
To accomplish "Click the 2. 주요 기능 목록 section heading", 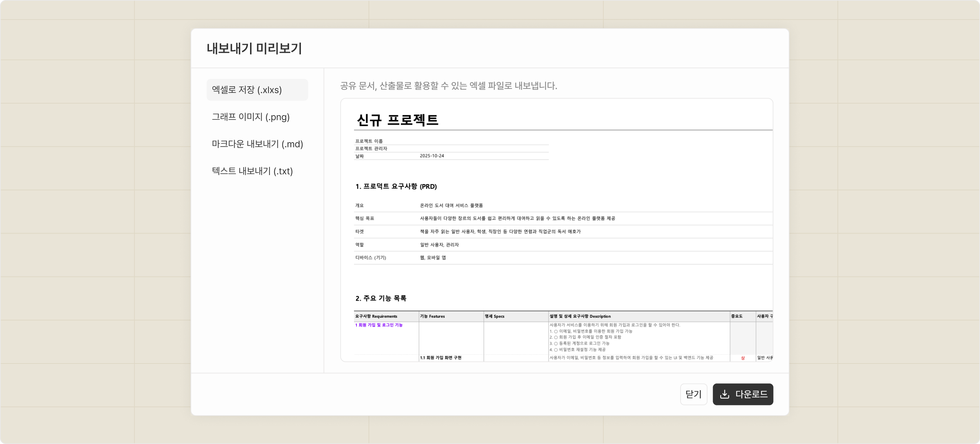I will pos(380,298).
